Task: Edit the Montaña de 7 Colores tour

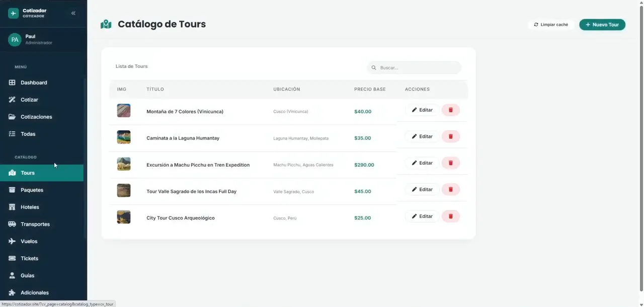Action: point(422,110)
